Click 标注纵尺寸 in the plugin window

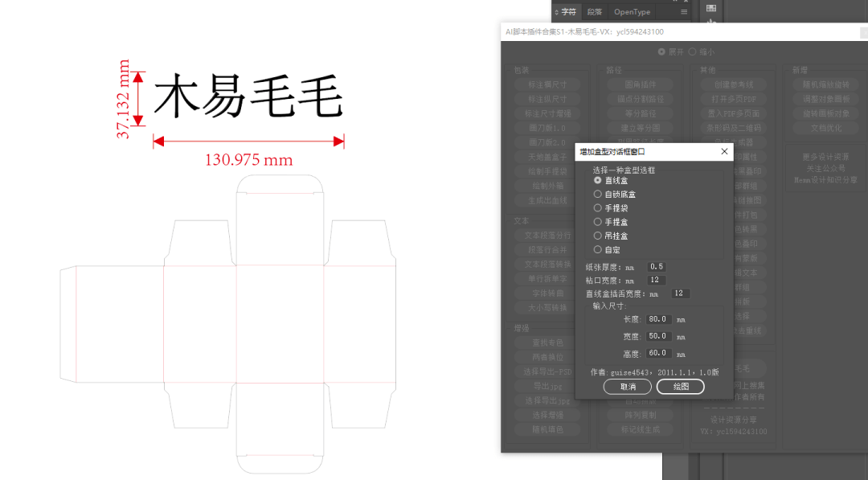click(x=547, y=99)
